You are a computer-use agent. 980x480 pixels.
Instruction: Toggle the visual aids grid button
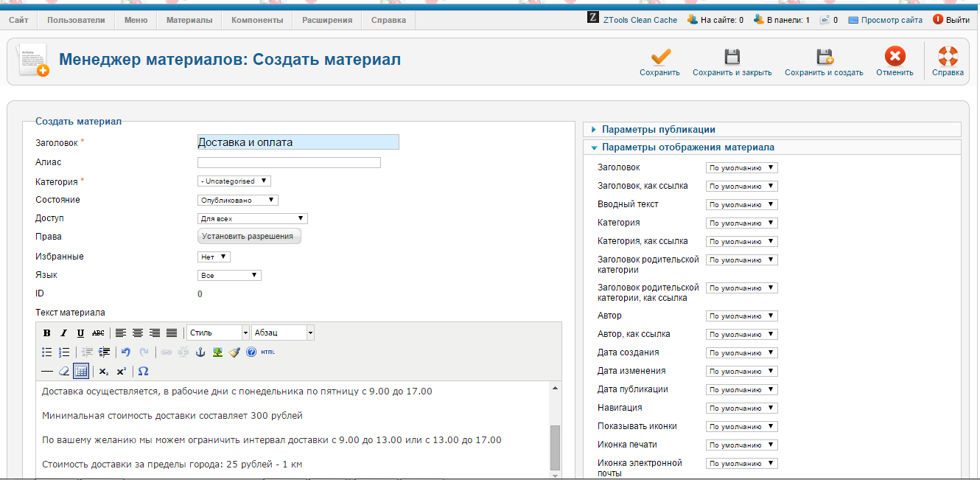pos(81,371)
